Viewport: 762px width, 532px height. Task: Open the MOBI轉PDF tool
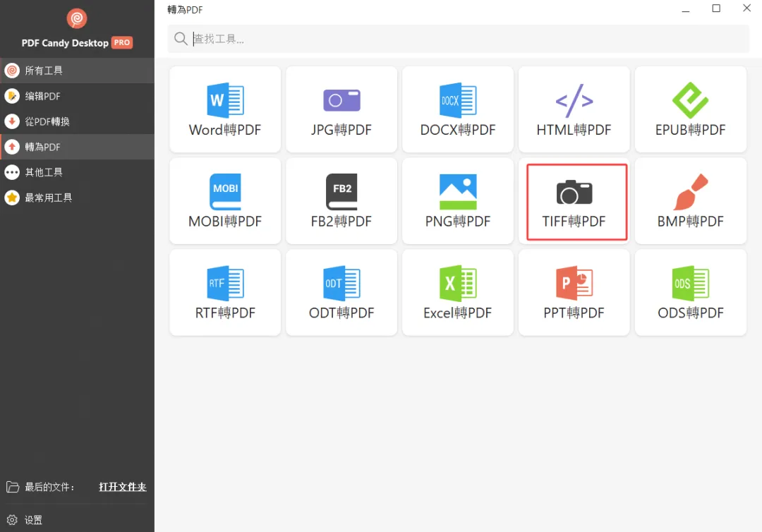[225, 200]
